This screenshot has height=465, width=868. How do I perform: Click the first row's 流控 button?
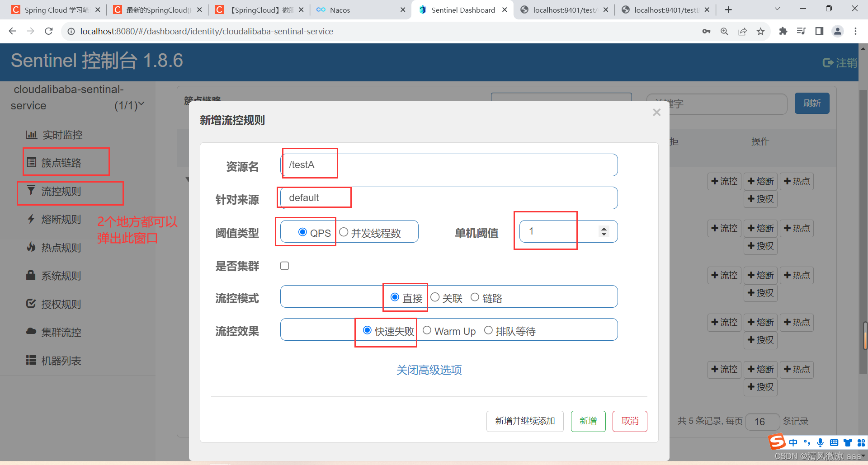click(724, 181)
